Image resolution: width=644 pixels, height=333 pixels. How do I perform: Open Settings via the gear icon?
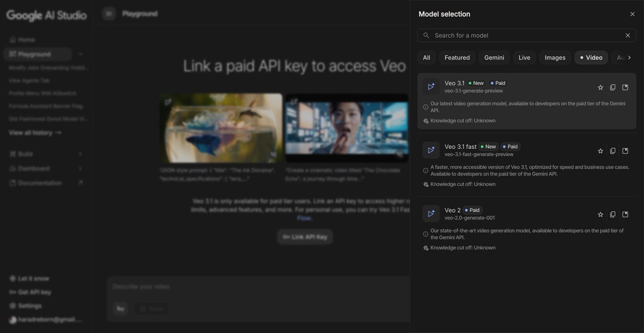click(12, 305)
